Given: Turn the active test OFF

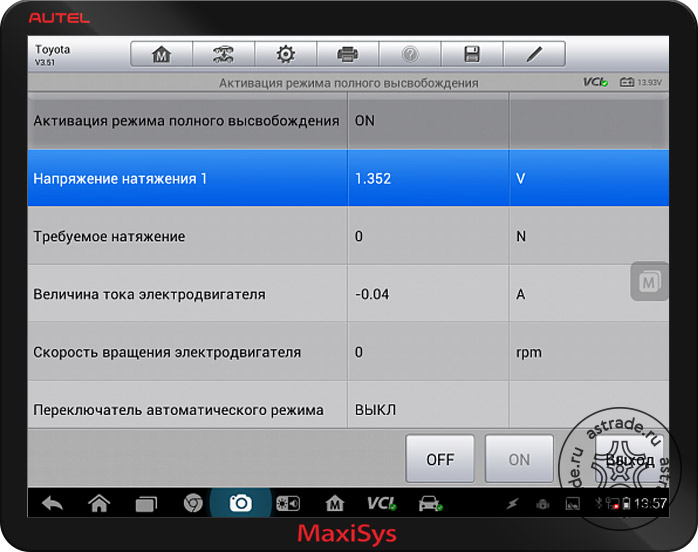Looking at the screenshot, I should (x=440, y=459).
